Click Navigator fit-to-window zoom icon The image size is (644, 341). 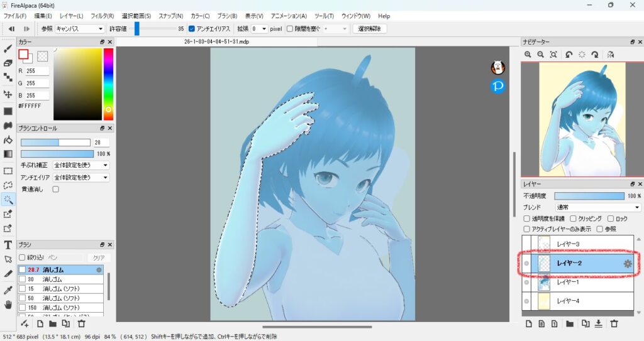pyautogui.click(x=553, y=55)
